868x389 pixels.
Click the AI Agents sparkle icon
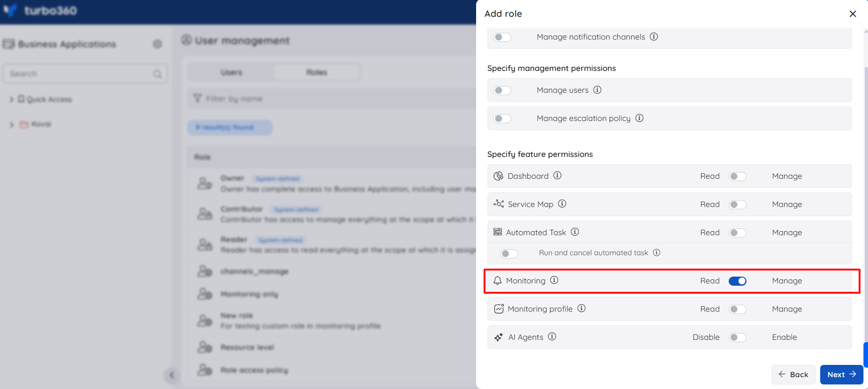pyautogui.click(x=498, y=337)
